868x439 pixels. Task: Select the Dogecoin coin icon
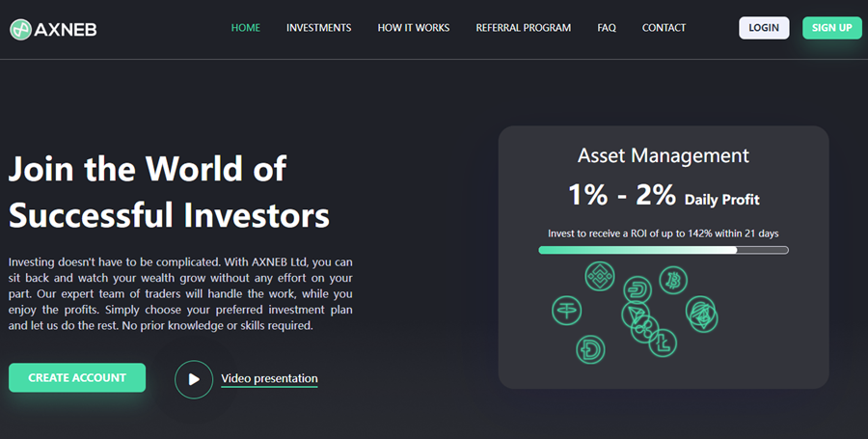(x=590, y=349)
